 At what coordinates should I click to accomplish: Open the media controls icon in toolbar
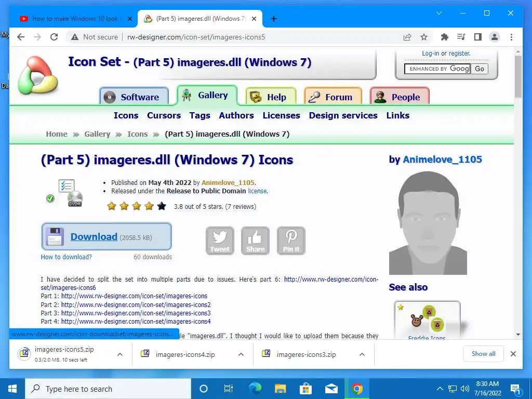[x=461, y=37]
